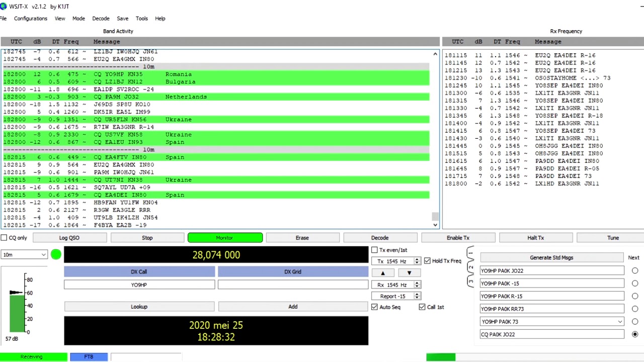The height and width of the screenshot is (362, 644).
Task: Click Enable Tx
Action: coord(458,238)
